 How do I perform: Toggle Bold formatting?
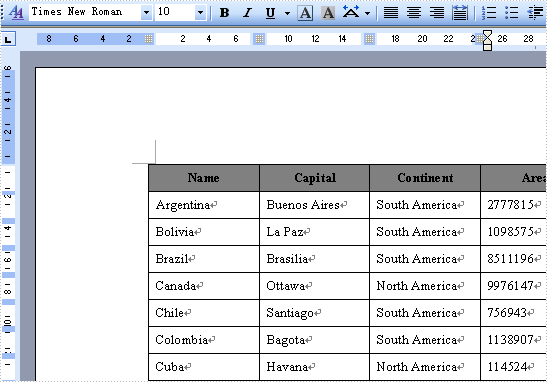coord(225,13)
